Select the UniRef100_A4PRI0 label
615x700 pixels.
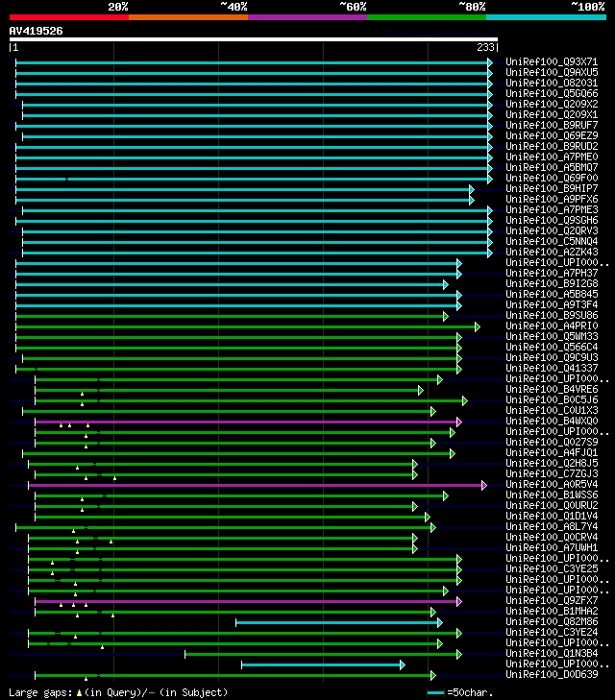(552, 326)
